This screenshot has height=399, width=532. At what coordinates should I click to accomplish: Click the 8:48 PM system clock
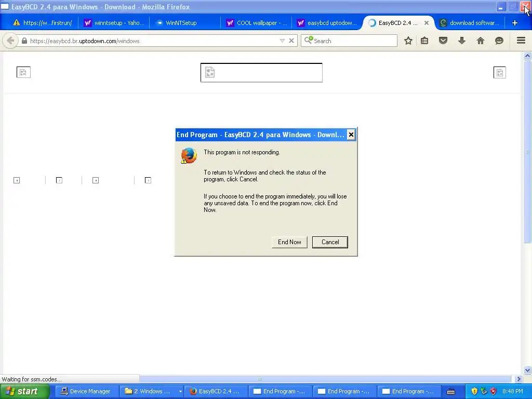coord(513,391)
